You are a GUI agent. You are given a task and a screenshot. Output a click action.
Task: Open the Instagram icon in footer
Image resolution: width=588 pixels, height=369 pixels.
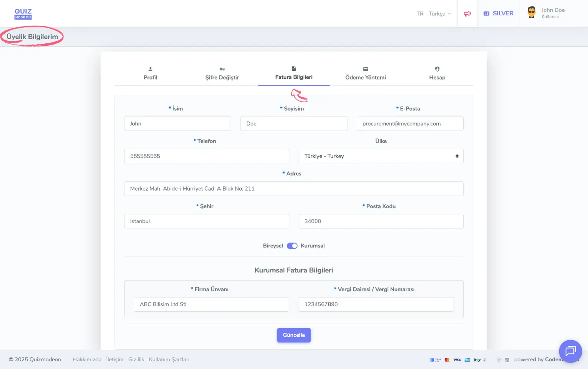(x=499, y=360)
